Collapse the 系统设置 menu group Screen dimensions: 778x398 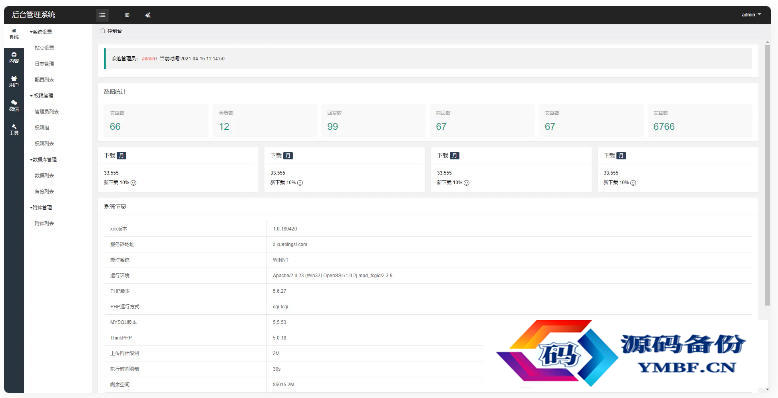pyautogui.click(x=41, y=32)
